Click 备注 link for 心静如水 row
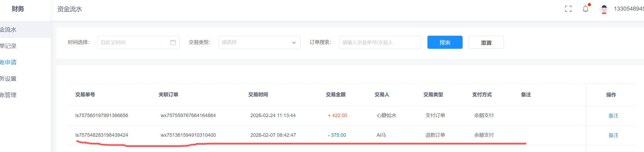 pos(613,115)
